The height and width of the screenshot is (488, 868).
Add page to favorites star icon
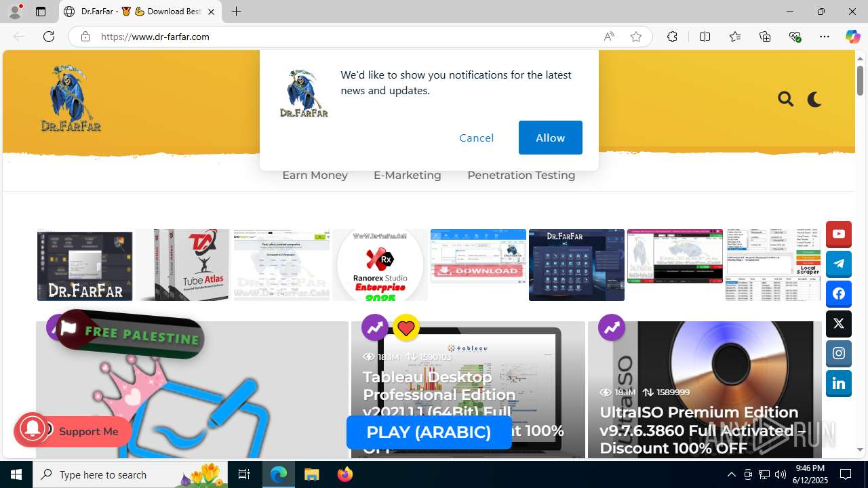636,37
